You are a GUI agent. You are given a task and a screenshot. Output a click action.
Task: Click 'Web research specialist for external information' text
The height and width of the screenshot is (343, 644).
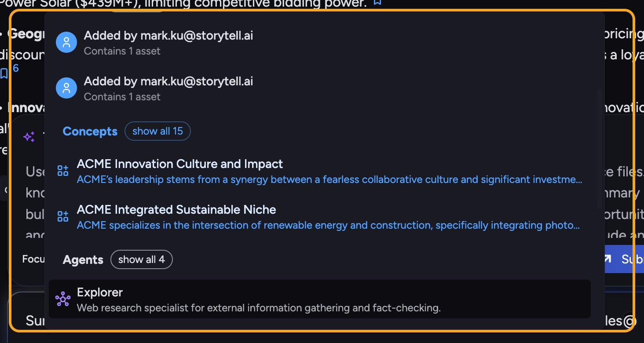pyautogui.click(x=259, y=308)
